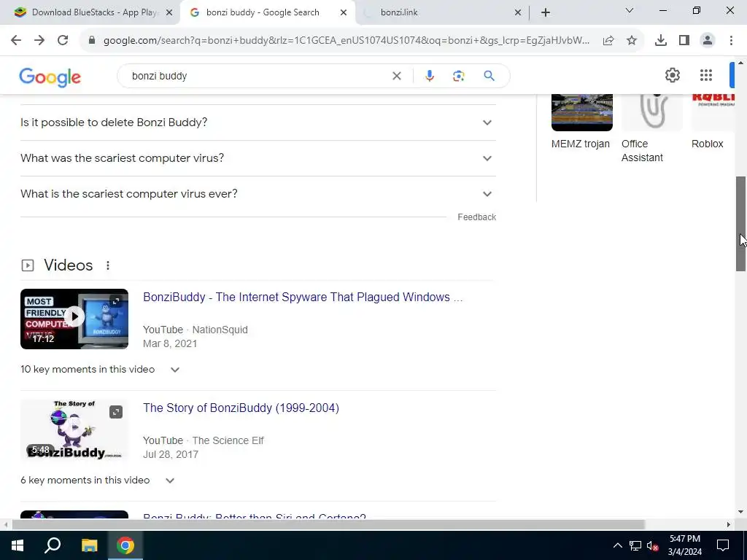
Task: Open a new browser tab
Action: pos(546,12)
